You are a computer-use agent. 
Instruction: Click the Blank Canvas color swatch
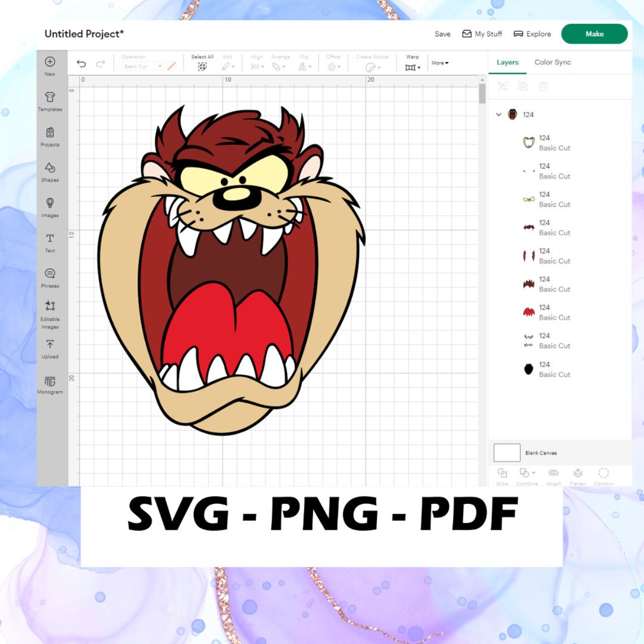pos(507,452)
